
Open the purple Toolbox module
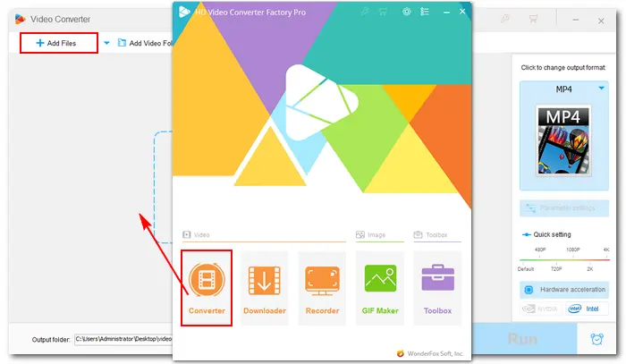[437, 288]
